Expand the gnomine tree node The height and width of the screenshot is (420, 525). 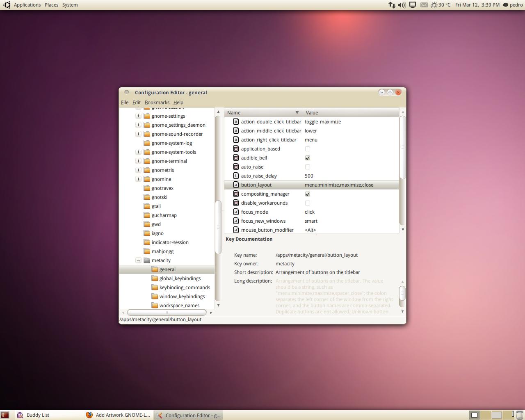pyautogui.click(x=138, y=179)
